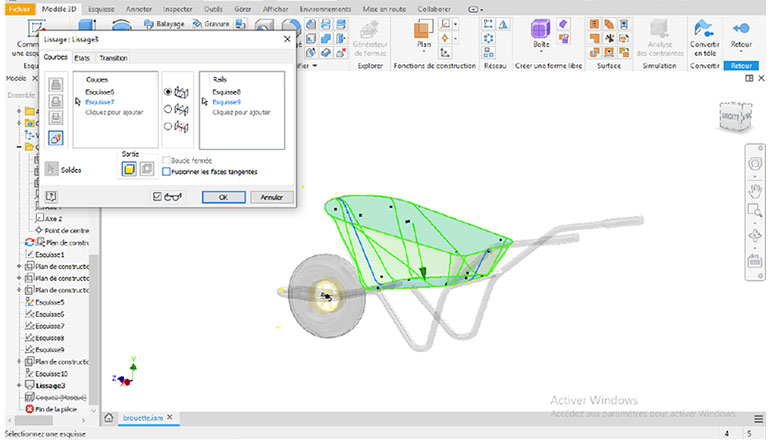Image resolution: width=780 pixels, height=440 pixels.
Task: Select the first rails loft type radio button
Action: (x=166, y=91)
